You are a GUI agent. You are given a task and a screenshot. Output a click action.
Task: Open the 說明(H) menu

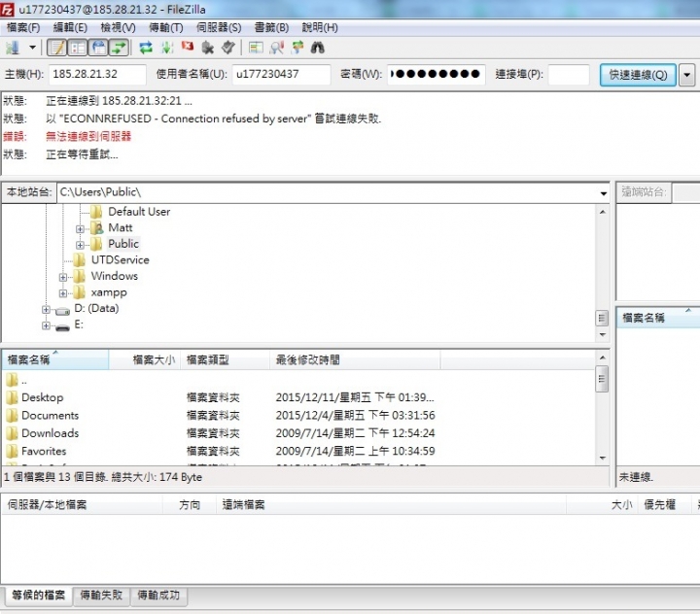click(320, 27)
